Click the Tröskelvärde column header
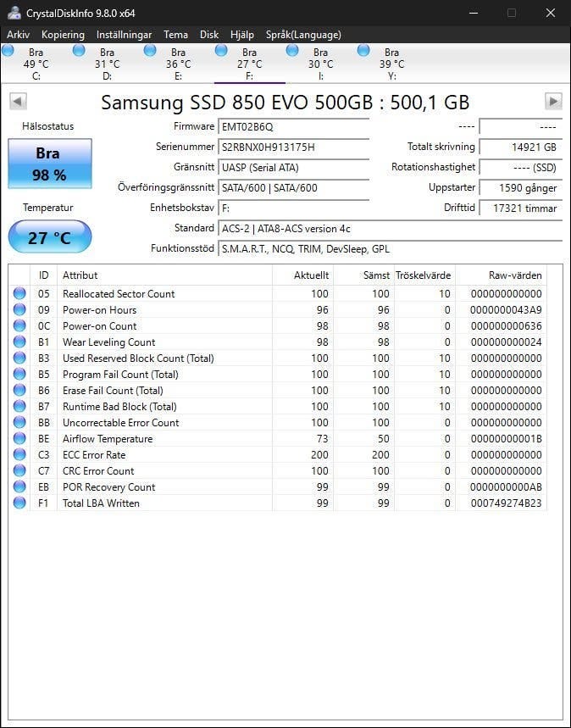The height and width of the screenshot is (728, 571). pos(424,275)
